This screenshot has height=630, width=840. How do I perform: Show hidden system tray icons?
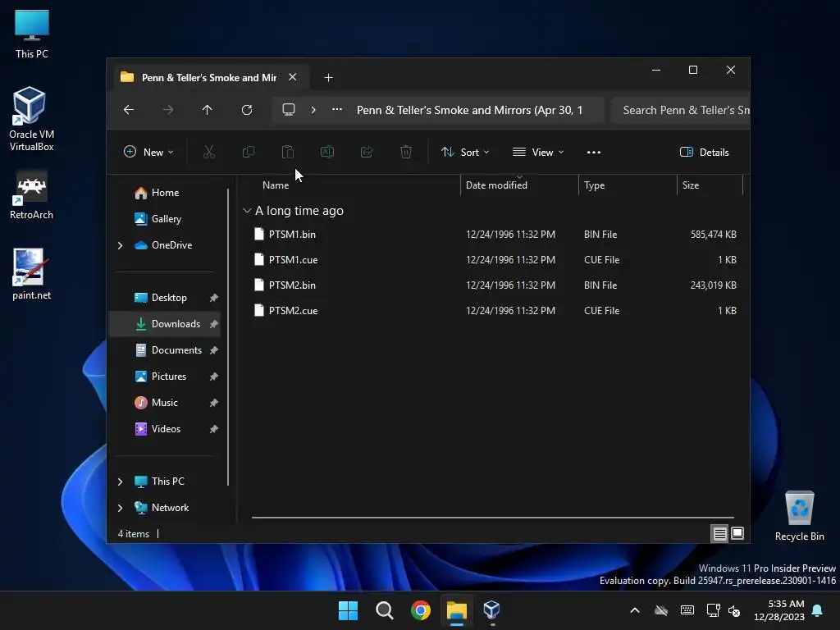(x=635, y=610)
